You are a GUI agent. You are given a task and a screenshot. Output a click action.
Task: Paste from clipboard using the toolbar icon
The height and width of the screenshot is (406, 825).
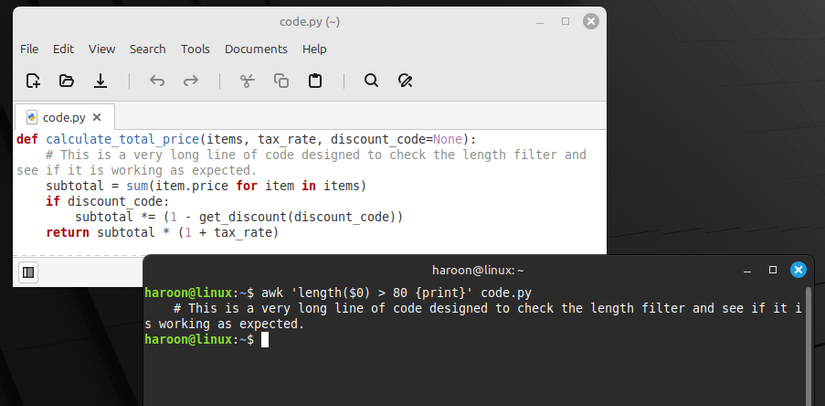315,81
